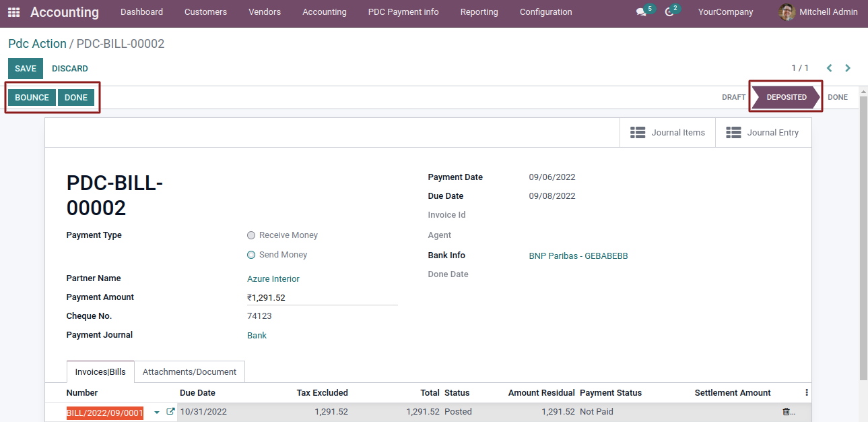Screen dimensions: 868x422
Task: Click the Journal Items list icon
Action: tap(638, 133)
